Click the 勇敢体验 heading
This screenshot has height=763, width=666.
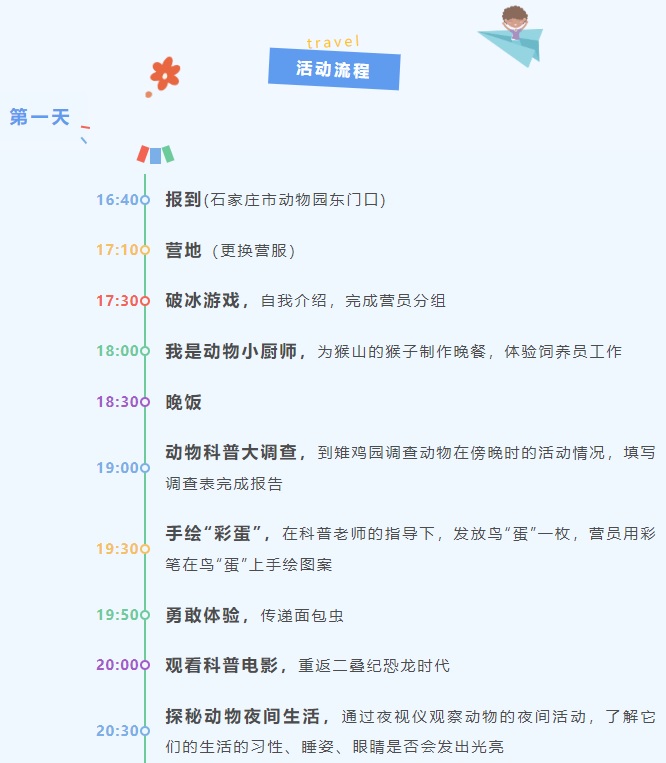(x=202, y=616)
